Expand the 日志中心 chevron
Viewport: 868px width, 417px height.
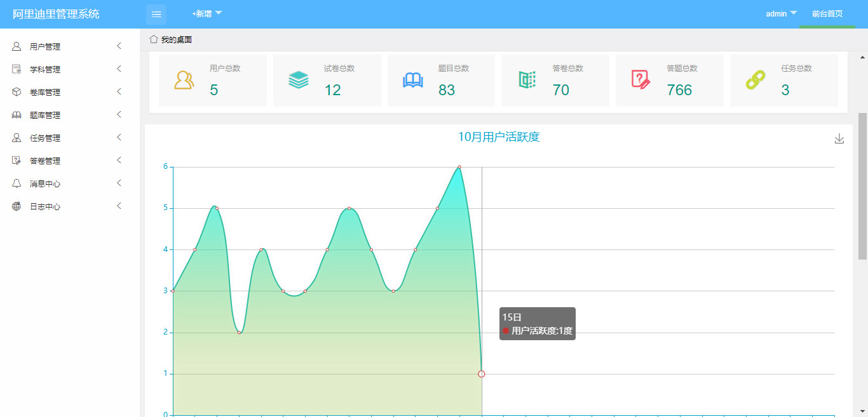[119, 206]
